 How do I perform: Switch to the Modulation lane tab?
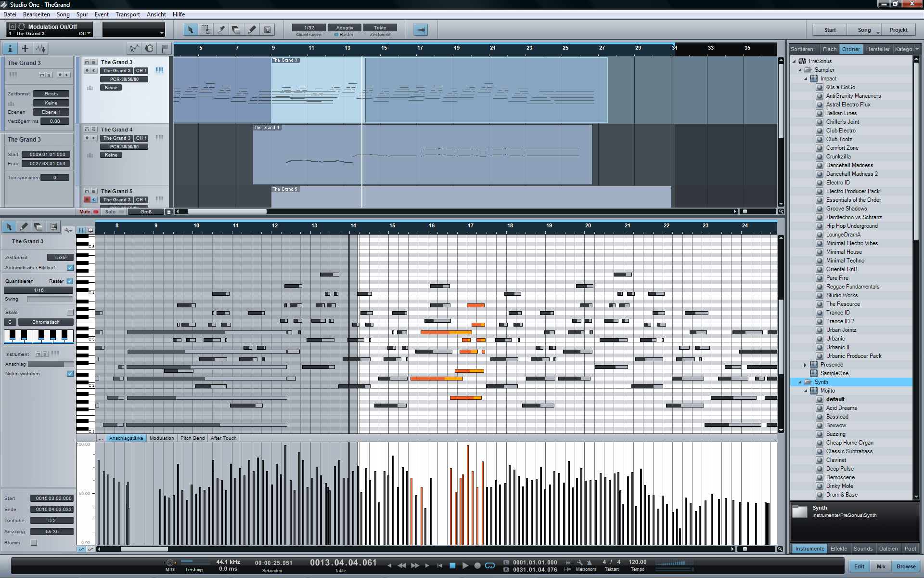162,438
